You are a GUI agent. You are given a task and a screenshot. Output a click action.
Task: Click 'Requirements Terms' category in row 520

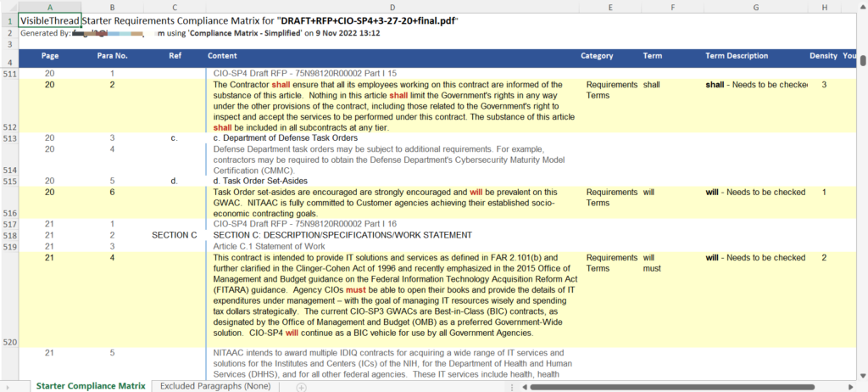point(610,300)
